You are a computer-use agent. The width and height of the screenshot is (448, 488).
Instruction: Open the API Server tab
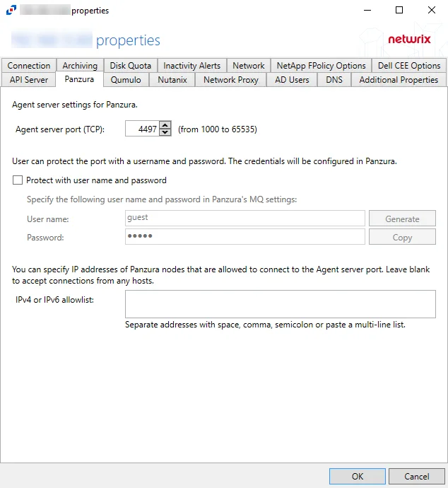tap(28, 80)
